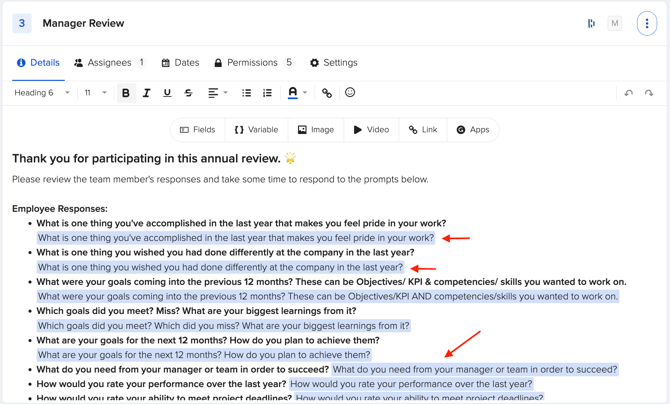
Task: Toggle italic formatting button
Action: (147, 93)
